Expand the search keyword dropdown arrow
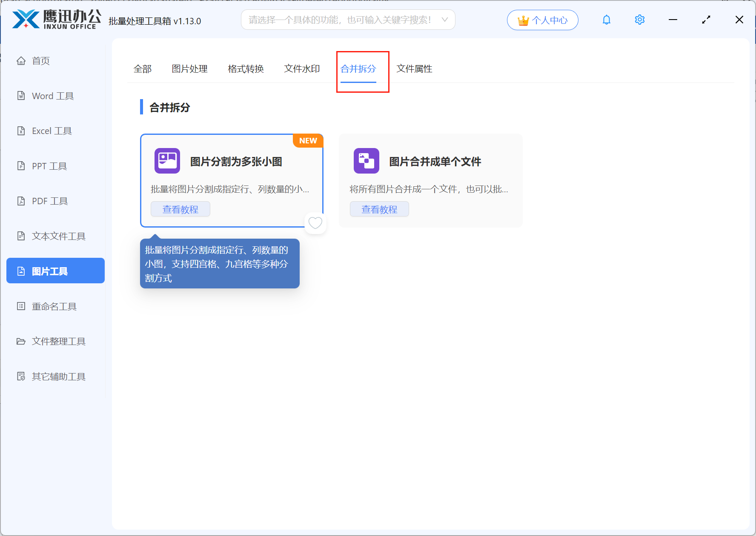Screen dimensions: 756x536 tap(444, 20)
